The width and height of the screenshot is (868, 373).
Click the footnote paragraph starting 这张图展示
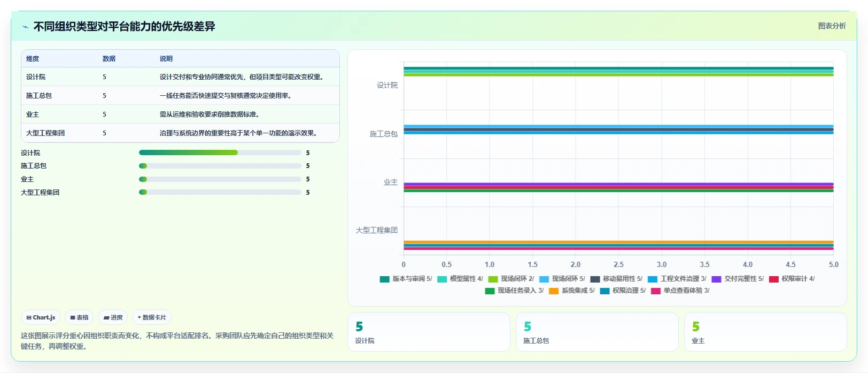(177, 341)
